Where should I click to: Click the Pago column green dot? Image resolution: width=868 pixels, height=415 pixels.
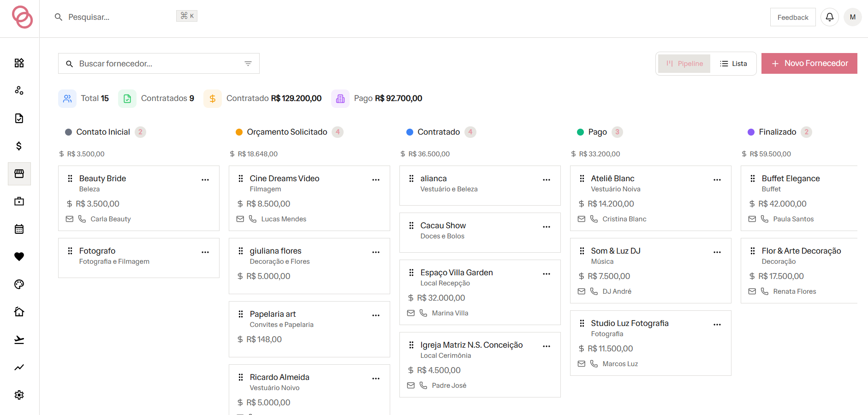pyautogui.click(x=581, y=132)
